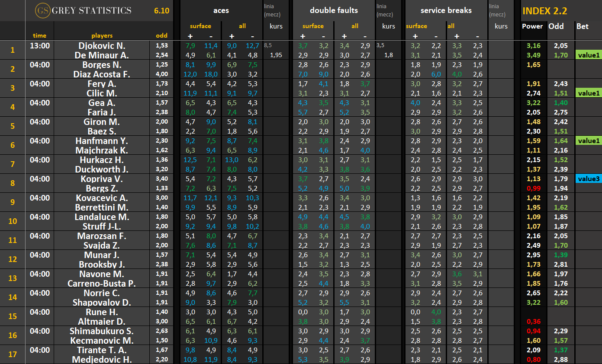Select the 'service breaks' section header

tap(446, 10)
